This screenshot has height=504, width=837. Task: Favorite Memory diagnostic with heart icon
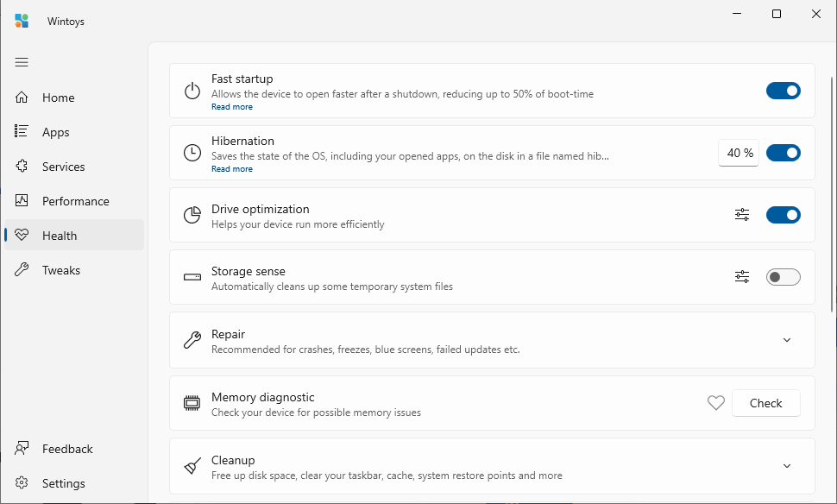click(716, 402)
